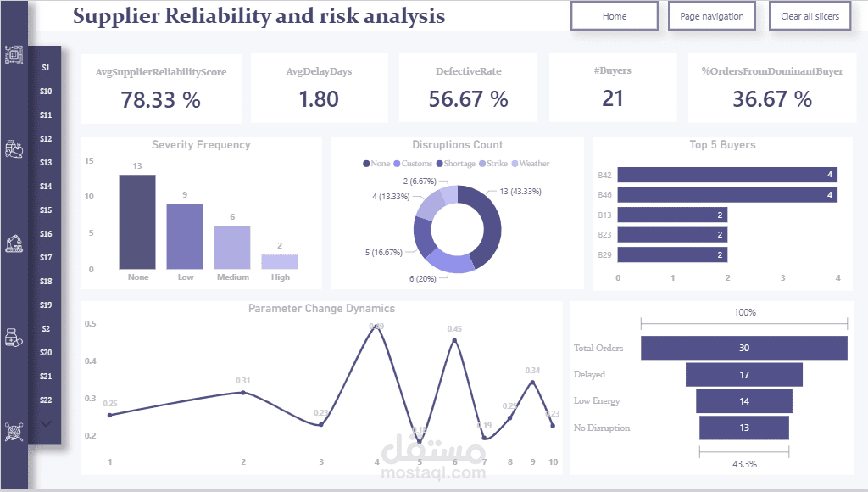Viewport: 868px width, 492px height.
Task: Filter by supplier S10 in the slicer
Action: 46,92
